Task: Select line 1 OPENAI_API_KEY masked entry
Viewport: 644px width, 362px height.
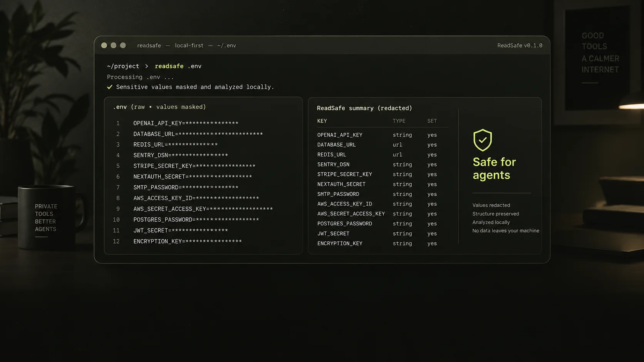Action: [186, 123]
